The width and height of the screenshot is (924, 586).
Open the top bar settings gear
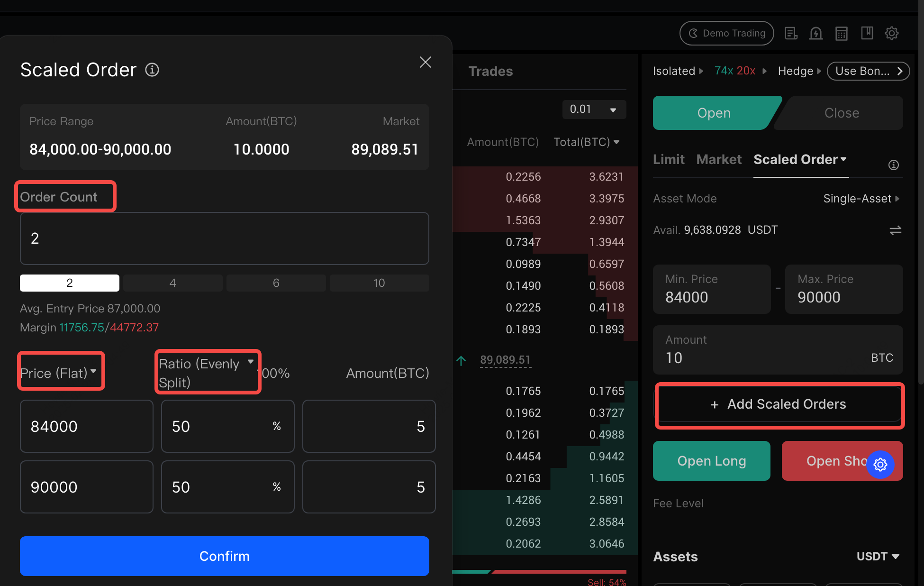click(892, 33)
